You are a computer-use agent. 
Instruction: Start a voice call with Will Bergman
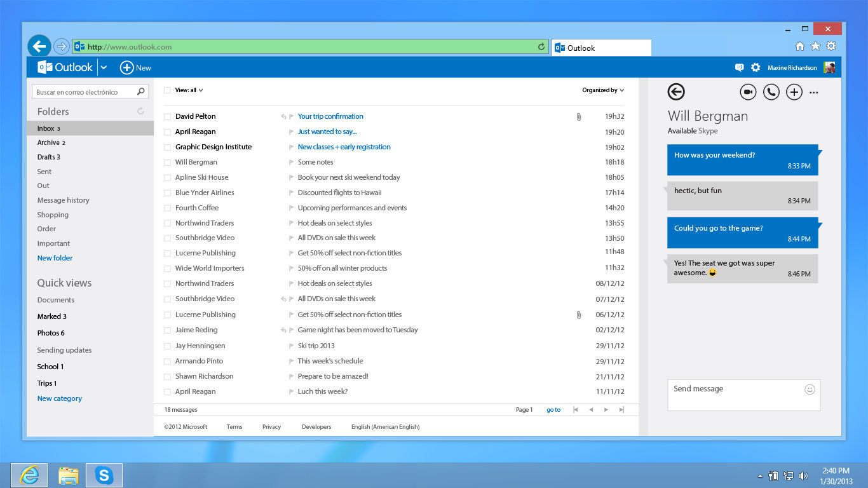[771, 91]
